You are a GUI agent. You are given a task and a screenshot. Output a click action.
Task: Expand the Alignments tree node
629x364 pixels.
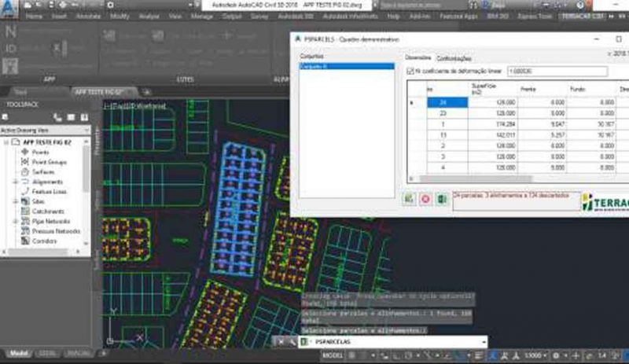click(15, 182)
